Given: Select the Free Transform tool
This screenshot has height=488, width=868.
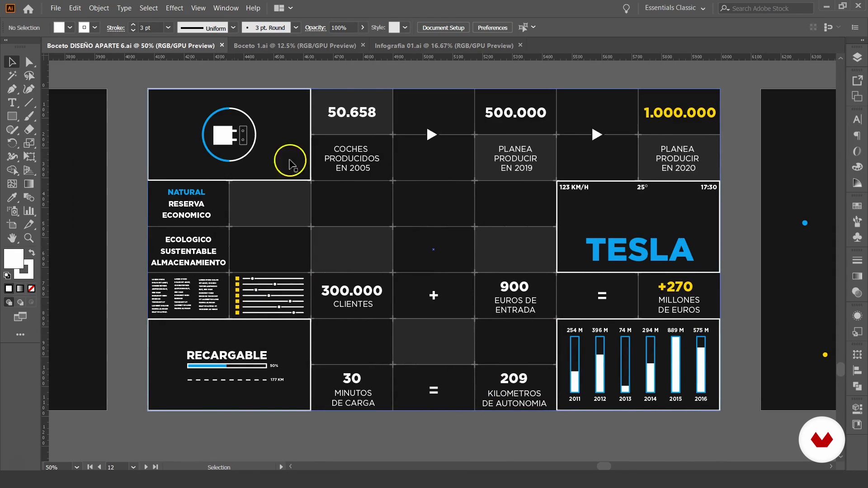Looking at the screenshot, I should (x=29, y=157).
